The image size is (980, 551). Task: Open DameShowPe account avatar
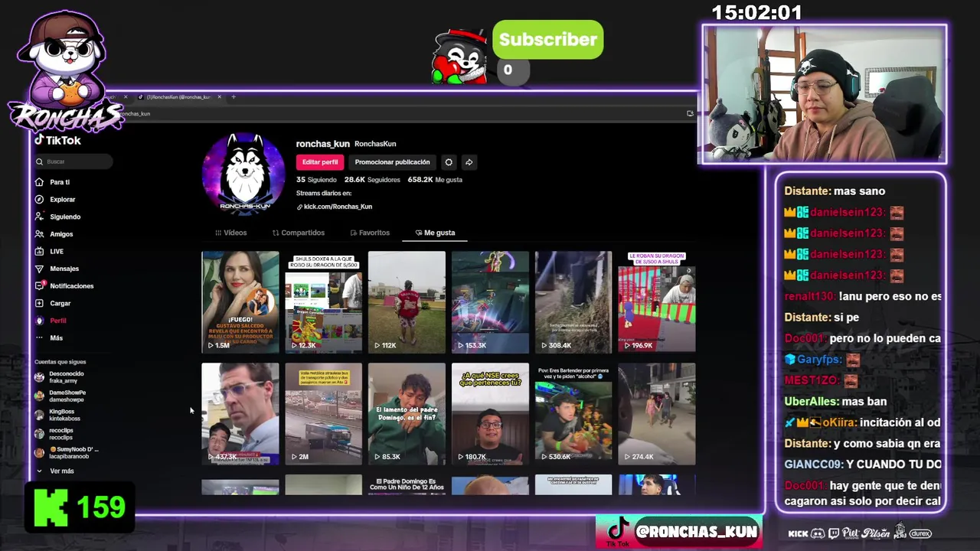[39, 396]
